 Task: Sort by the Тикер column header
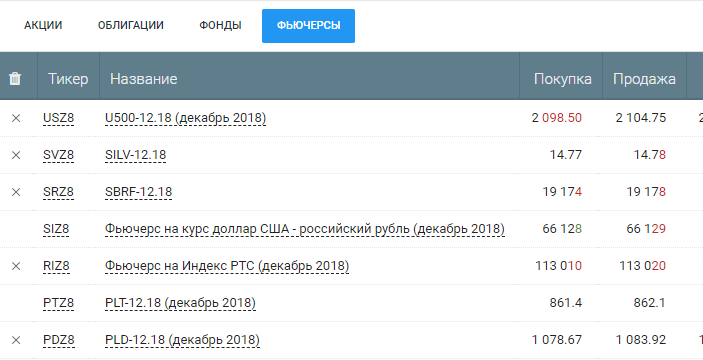coord(68,79)
